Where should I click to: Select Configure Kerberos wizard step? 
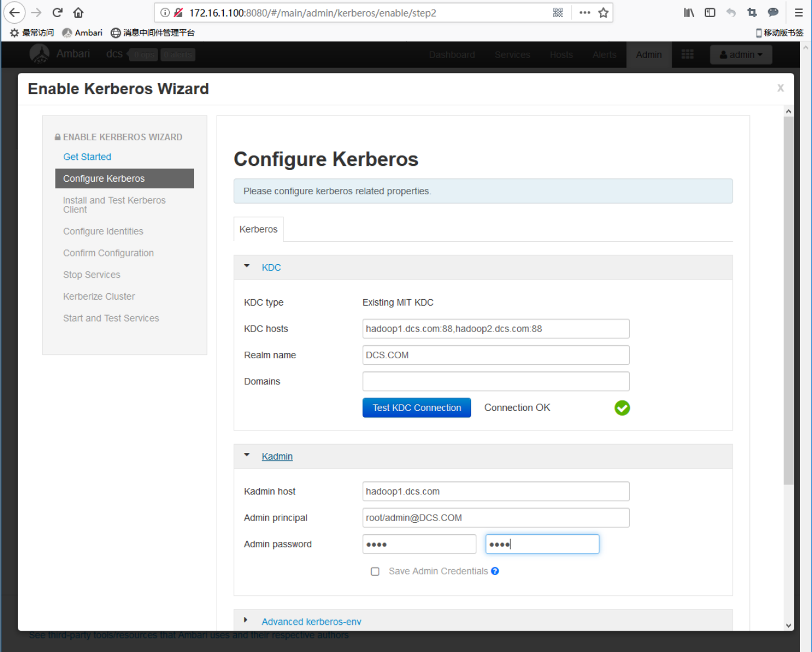point(124,178)
